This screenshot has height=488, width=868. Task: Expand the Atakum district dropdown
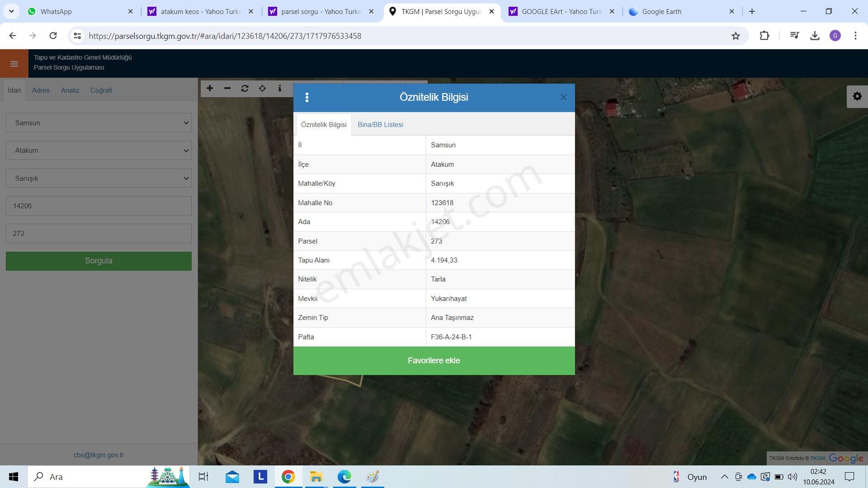[x=99, y=150]
